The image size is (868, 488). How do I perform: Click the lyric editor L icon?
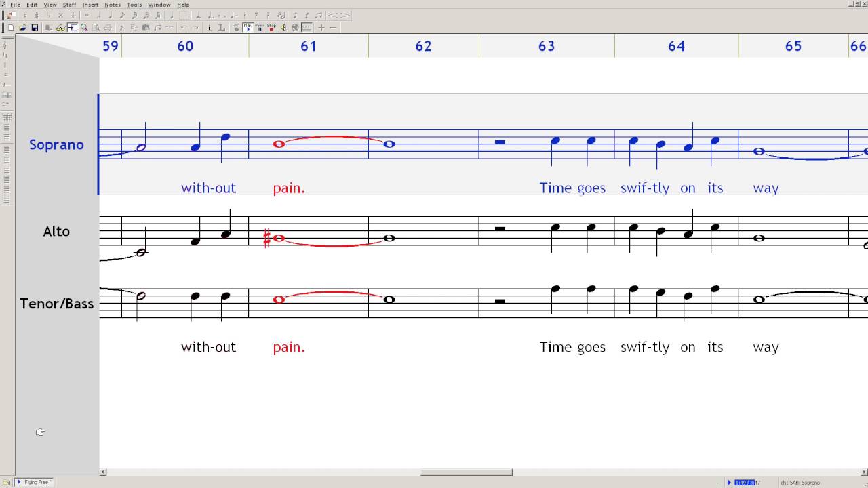pos(222,28)
